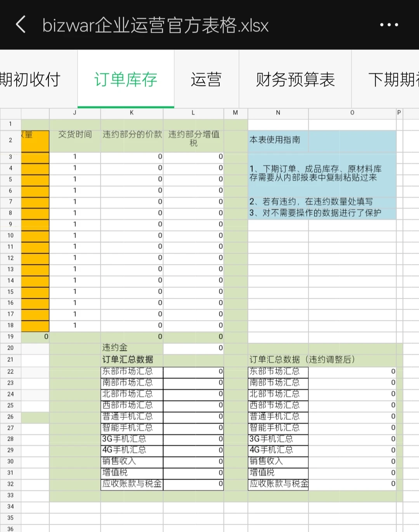Click 南部市场汇总 in column K

132,383
